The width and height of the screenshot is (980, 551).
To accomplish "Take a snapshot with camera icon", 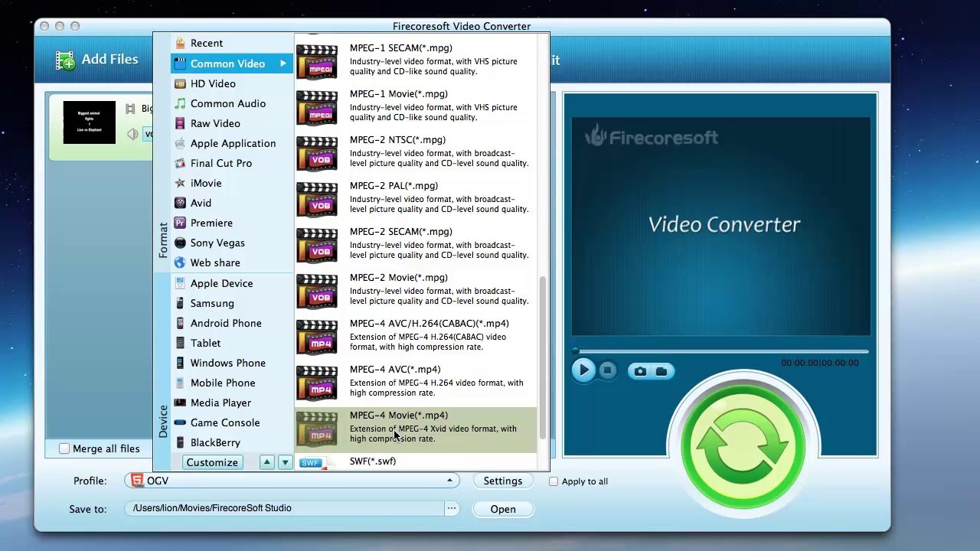I will (640, 371).
